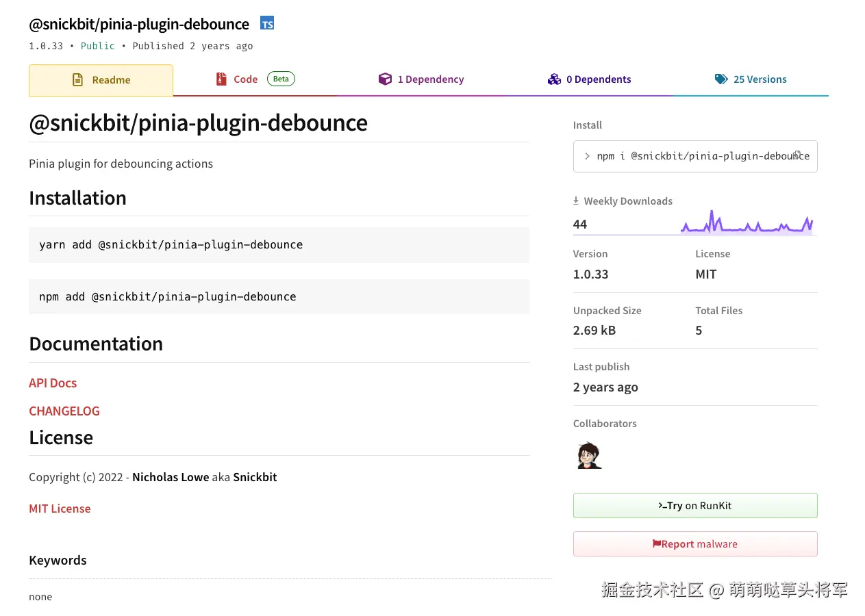Open the 1 Dependency tab
The image size is (865, 616).
[x=431, y=79]
